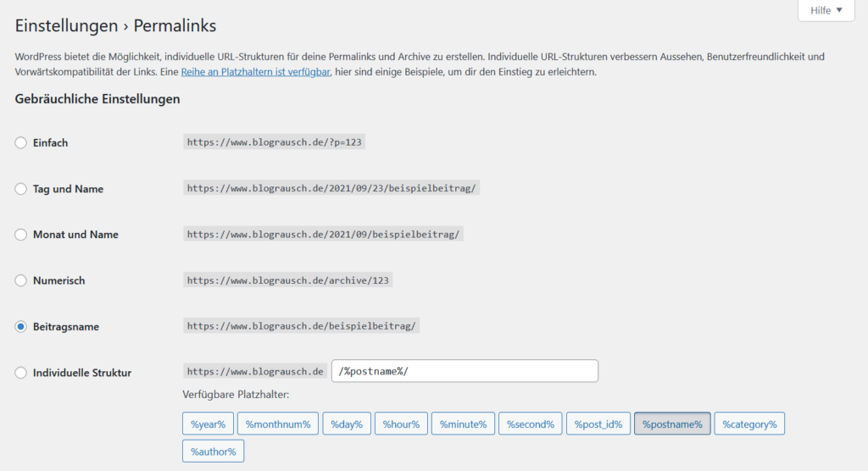Open the Reihe an Platzhaltern link
Viewport: 868px width, 471px height.
pyautogui.click(x=255, y=72)
